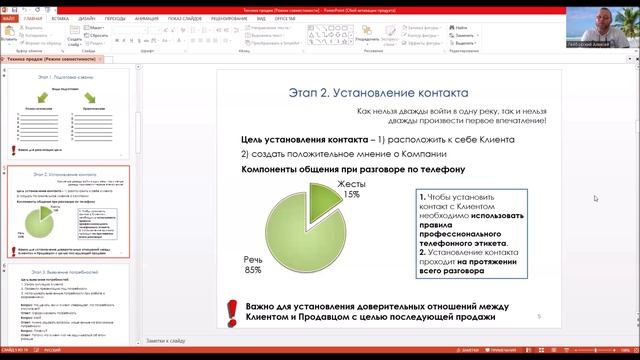Switch to Normal view icon in status bar
This screenshot has width=640, height=360.
tap(529, 350)
